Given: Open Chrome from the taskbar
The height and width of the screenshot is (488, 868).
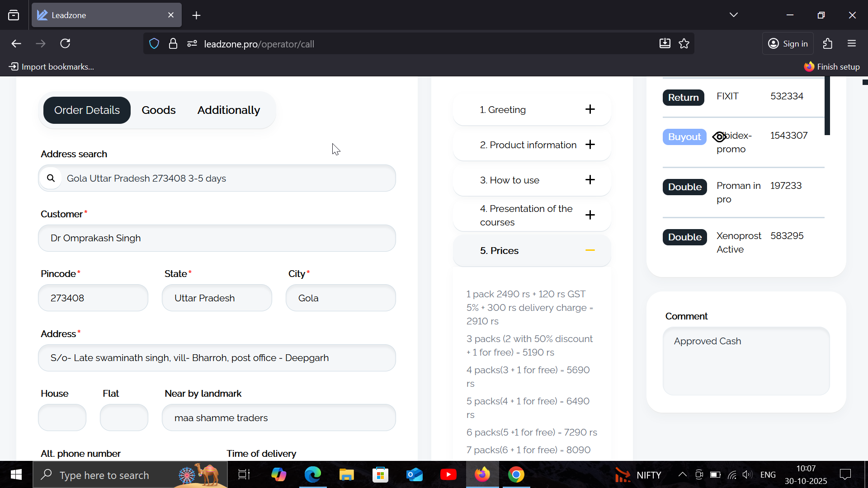Looking at the screenshot, I should (x=516, y=474).
